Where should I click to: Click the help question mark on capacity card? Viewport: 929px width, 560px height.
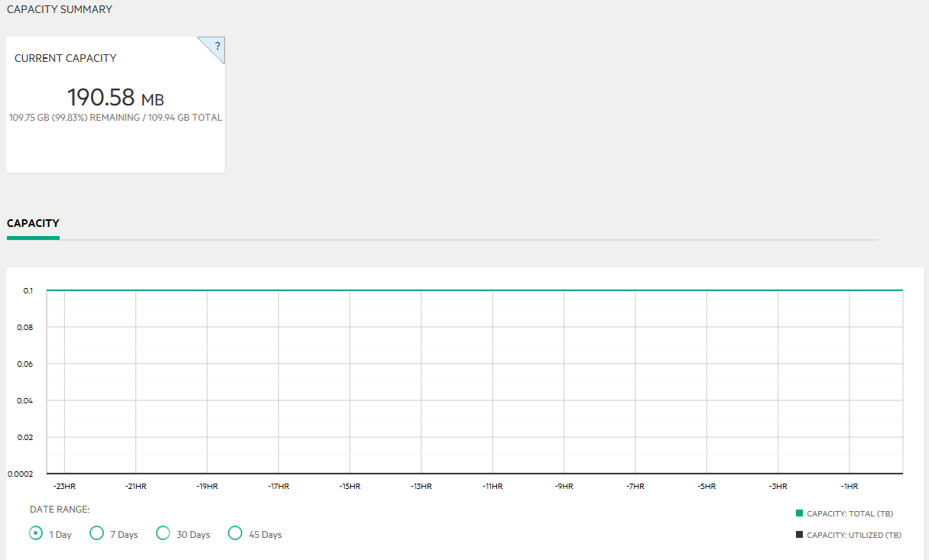pyautogui.click(x=217, y=46)
